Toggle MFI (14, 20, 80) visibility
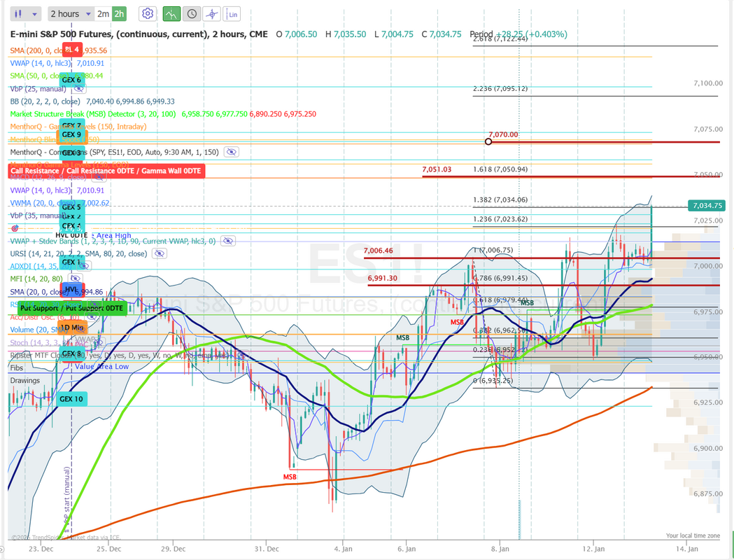 pyautogui.click(x=76, y=279)
